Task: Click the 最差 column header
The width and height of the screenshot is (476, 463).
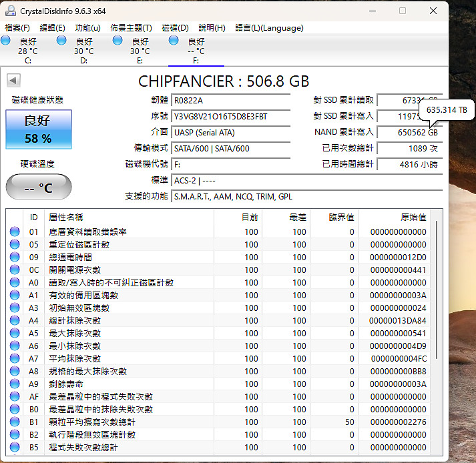Action: point(286,217)
